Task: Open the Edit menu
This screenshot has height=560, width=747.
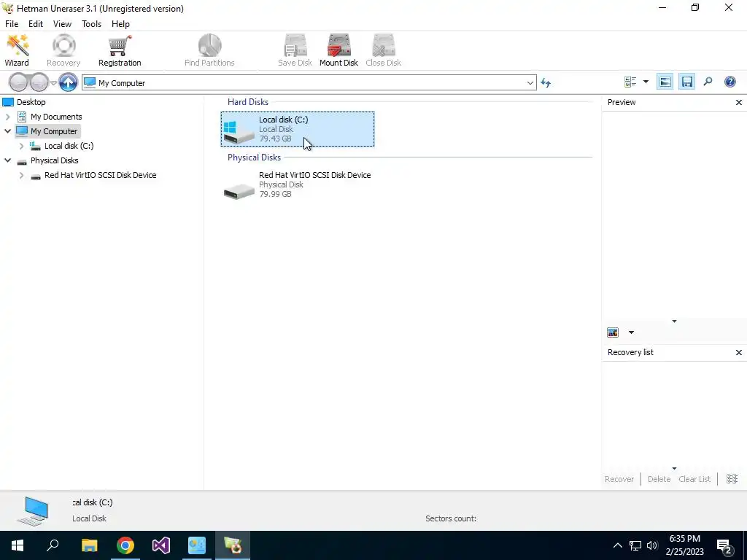Action: tap(36, 24)
